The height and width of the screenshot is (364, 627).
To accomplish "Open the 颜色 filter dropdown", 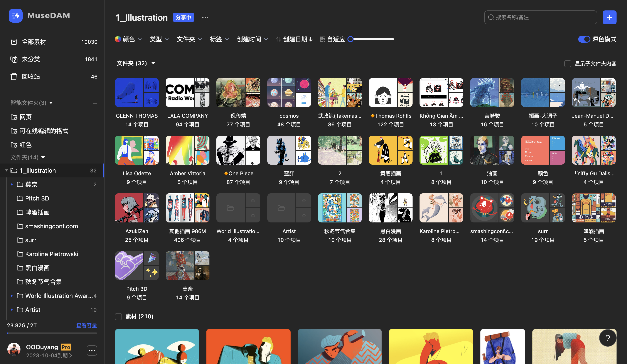I will point(128,39).
